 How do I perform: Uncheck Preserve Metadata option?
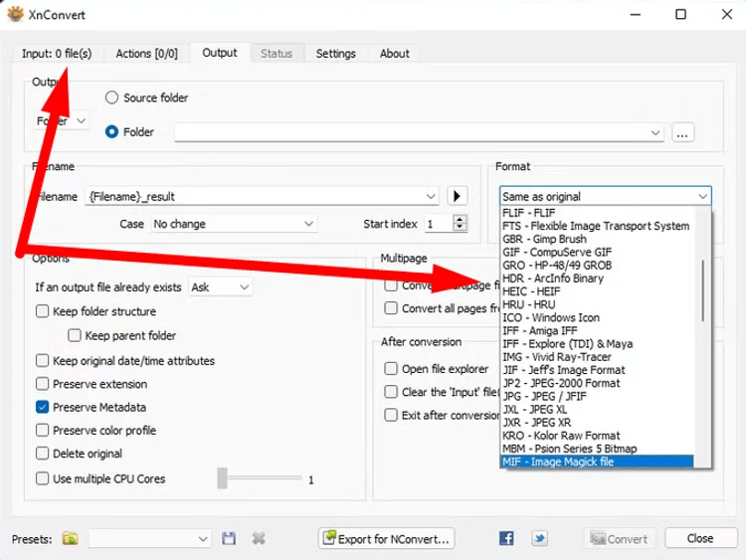click(43, 407)
